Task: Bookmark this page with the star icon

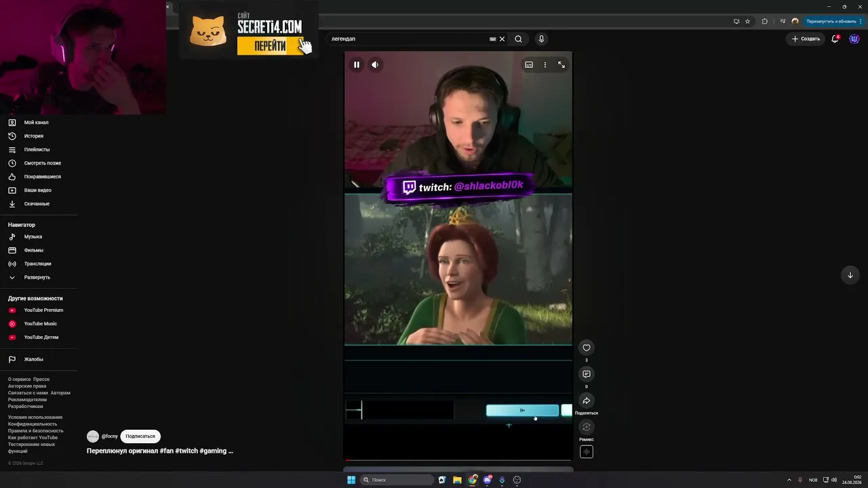Action: pos(748,21)
